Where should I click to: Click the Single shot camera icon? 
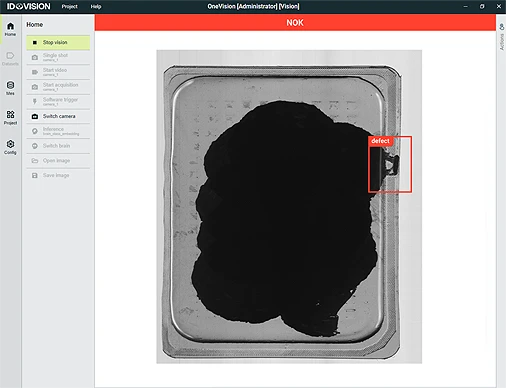35,57
